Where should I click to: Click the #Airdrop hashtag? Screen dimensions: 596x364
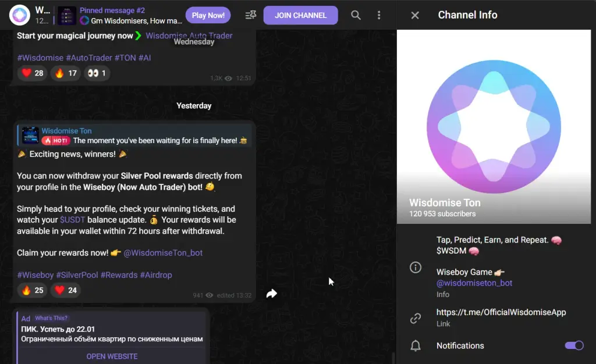click(x=156, y=275)
